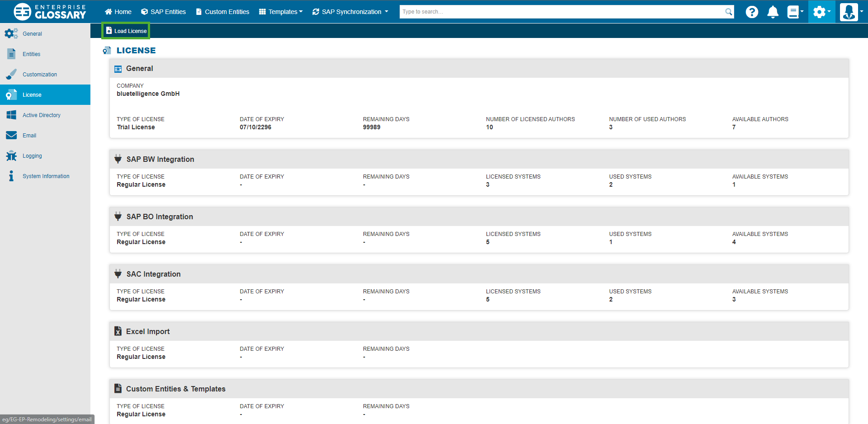This screenshot has height=424, width=868.
Task: Click the System Information icon
Action: (11, 176)
